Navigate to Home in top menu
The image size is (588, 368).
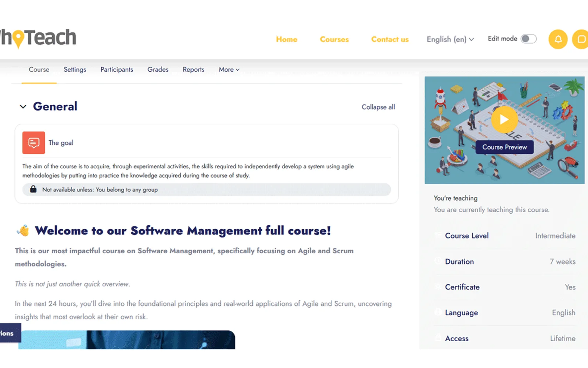pos(287,39)
